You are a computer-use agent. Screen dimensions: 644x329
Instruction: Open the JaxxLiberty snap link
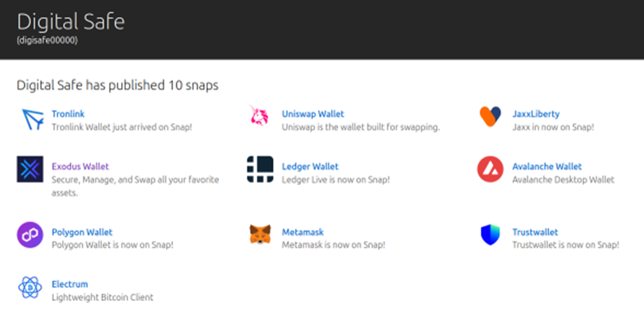point(535,114)
